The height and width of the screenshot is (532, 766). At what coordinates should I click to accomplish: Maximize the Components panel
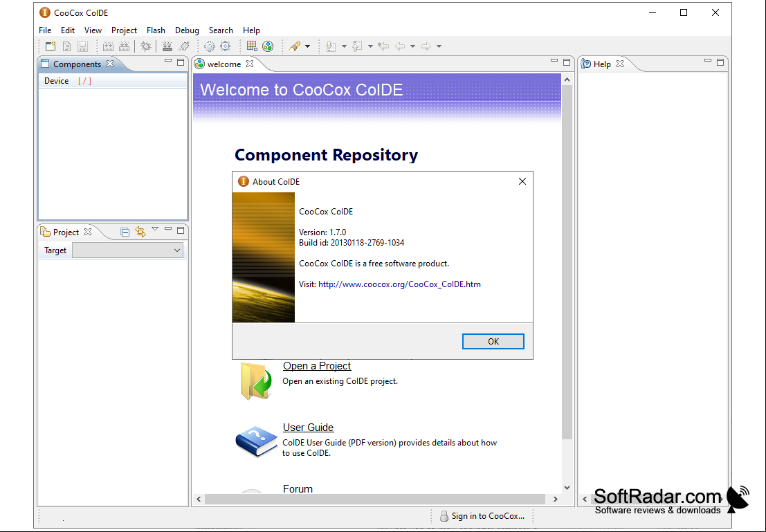point(181,62)
